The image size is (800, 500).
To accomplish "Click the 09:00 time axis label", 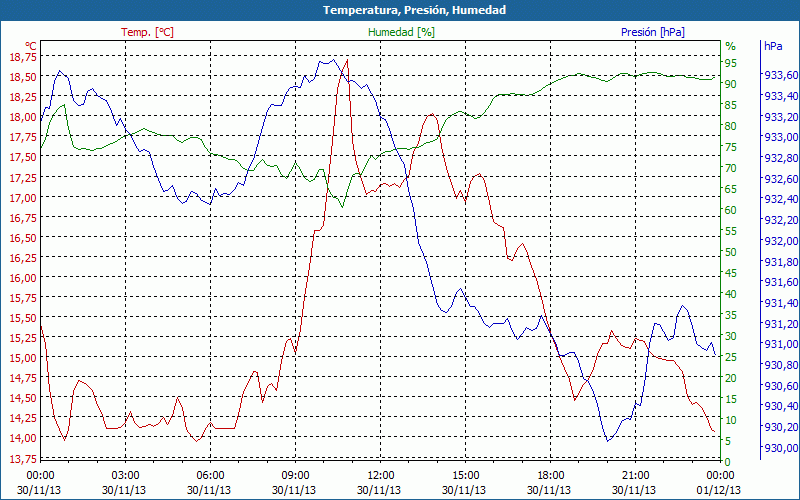I will [x=295, y=476].
